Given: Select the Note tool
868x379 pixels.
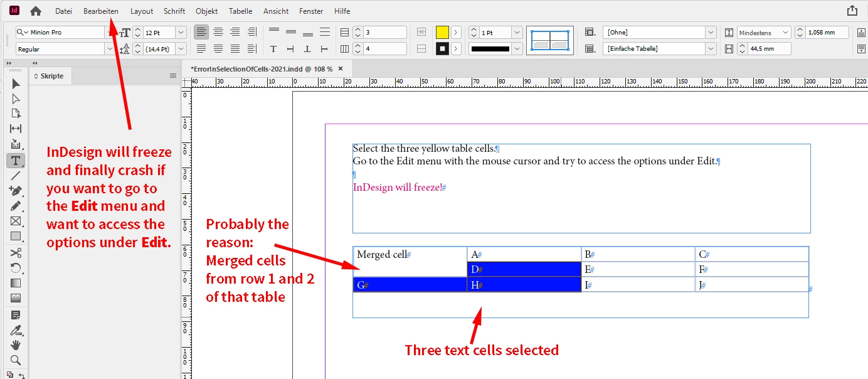Looking at the screenshot, I should click(x=16, y=315).
